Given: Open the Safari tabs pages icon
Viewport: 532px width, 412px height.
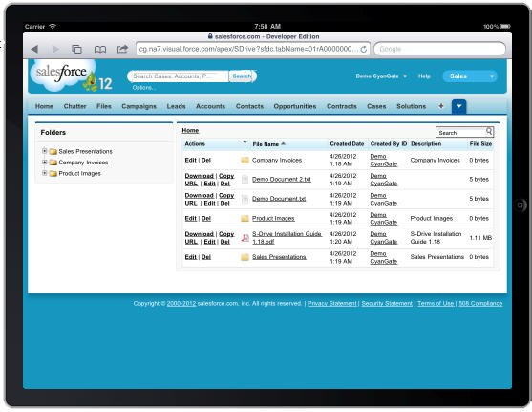Looking at the screenshot, I should coord(76,50).
